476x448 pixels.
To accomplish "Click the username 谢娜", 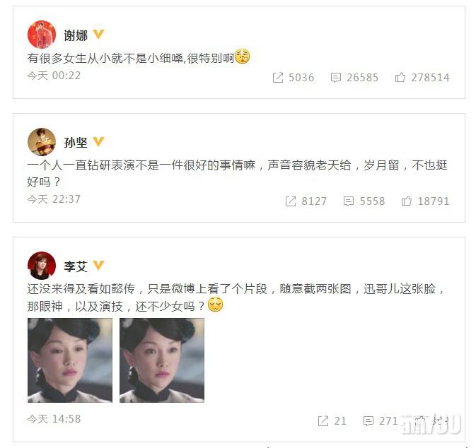I will click(76, 35).
